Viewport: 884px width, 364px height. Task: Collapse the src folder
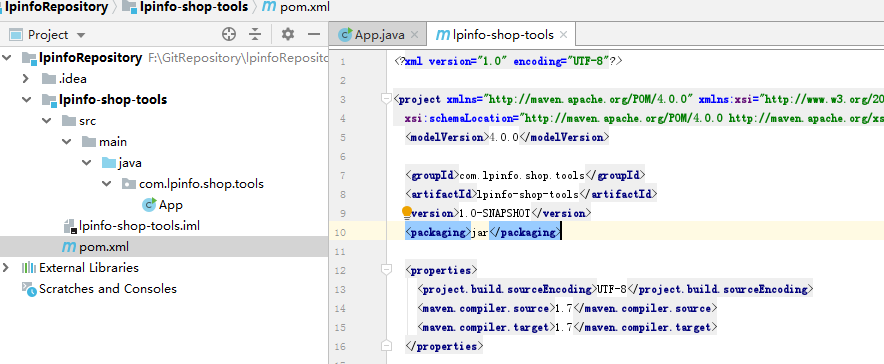(47, 121)
